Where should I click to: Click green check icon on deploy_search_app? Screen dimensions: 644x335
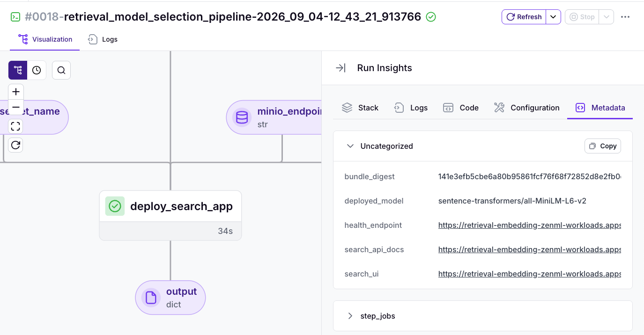pos(115,206)
